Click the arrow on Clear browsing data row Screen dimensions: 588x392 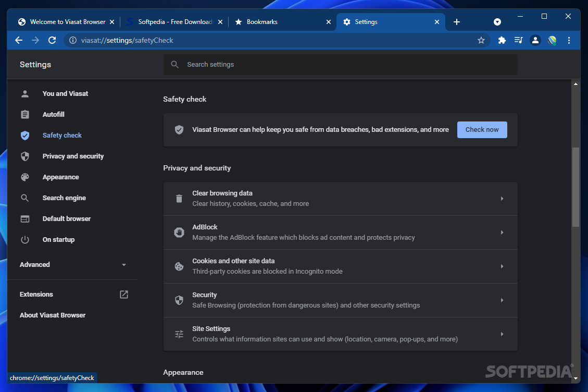click(502, 199)
